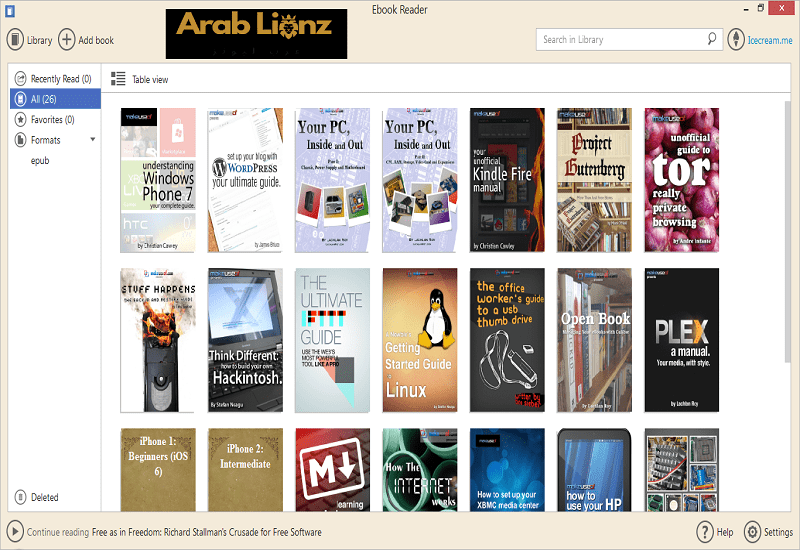Open PLEX a manual book
Screen dimensions: 800x550
(x=682, y=340)
